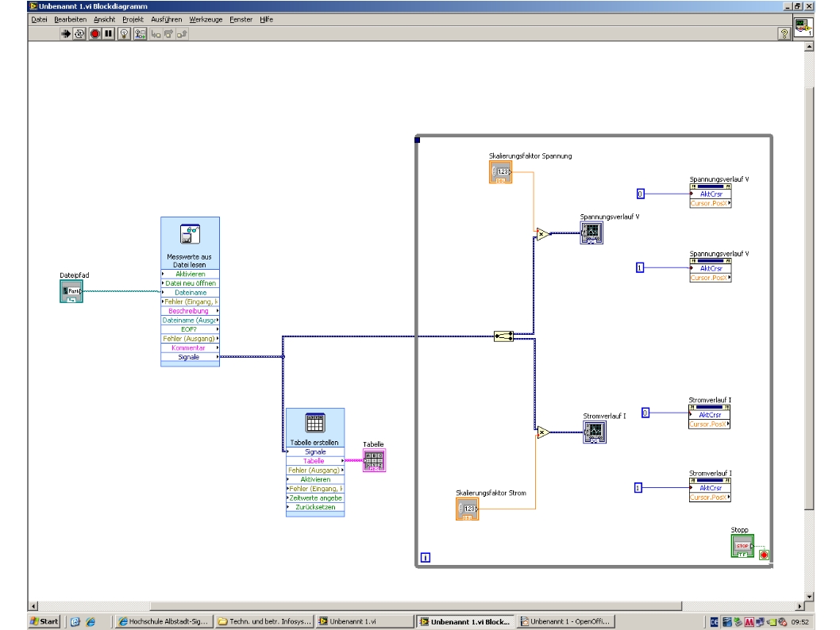Click the red Abort Execution button

tap(94, 33)
